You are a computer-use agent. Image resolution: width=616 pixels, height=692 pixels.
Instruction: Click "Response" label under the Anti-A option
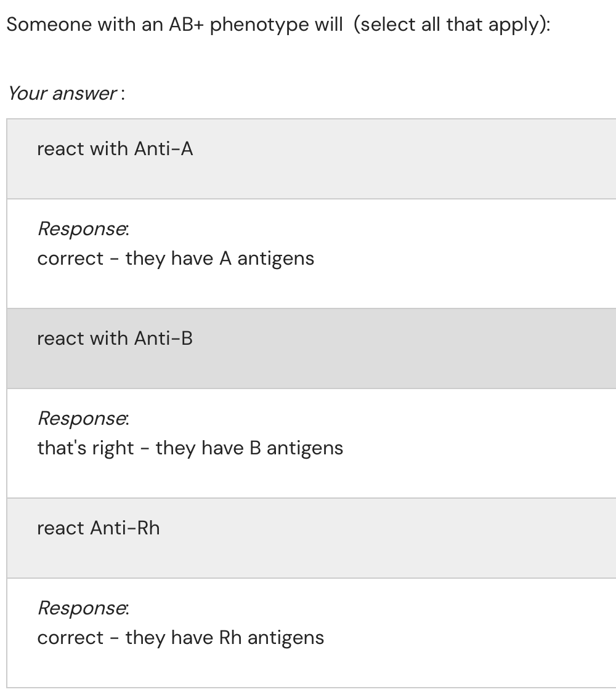coord(83,228)
